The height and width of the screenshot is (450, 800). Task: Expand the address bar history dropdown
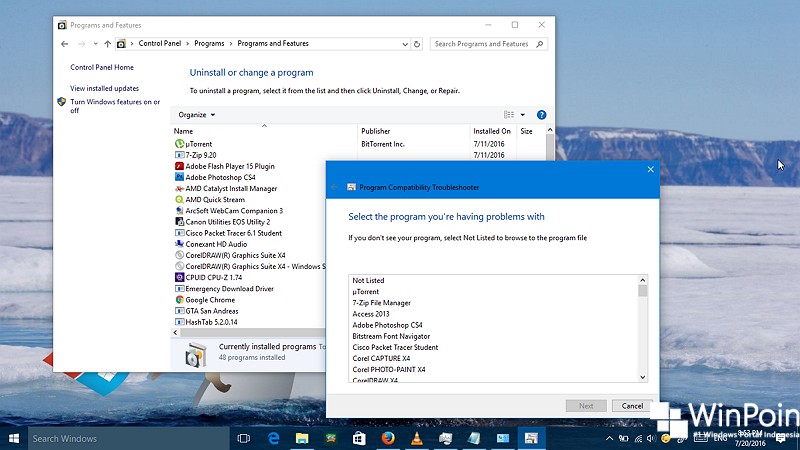point(404,44)
